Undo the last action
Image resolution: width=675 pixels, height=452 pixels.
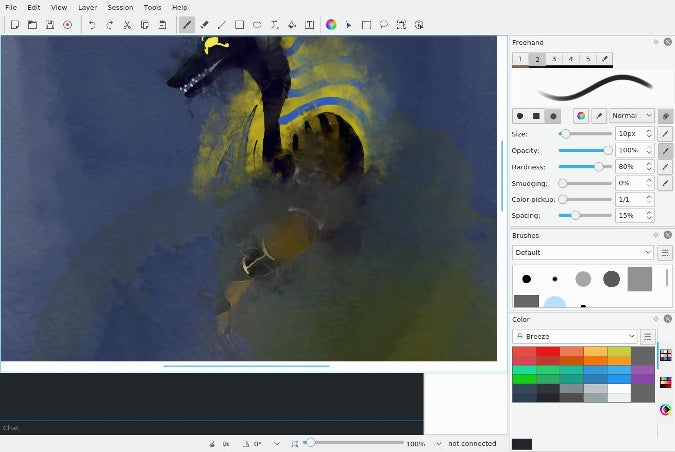point(92,25)
